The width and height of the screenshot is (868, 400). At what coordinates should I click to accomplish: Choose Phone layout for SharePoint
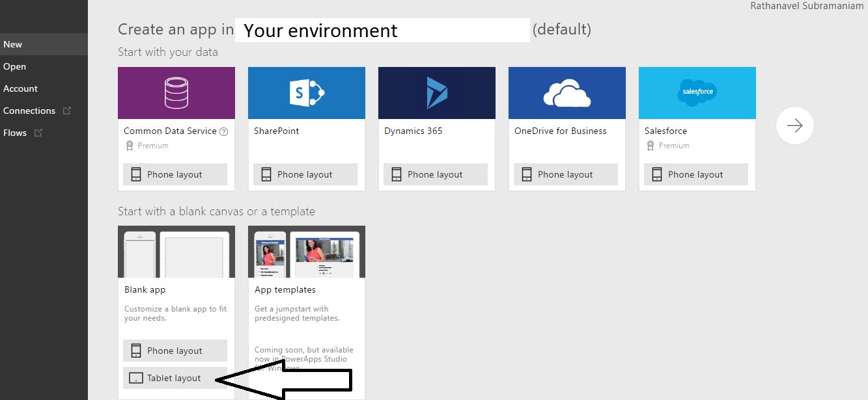(305, 174)
